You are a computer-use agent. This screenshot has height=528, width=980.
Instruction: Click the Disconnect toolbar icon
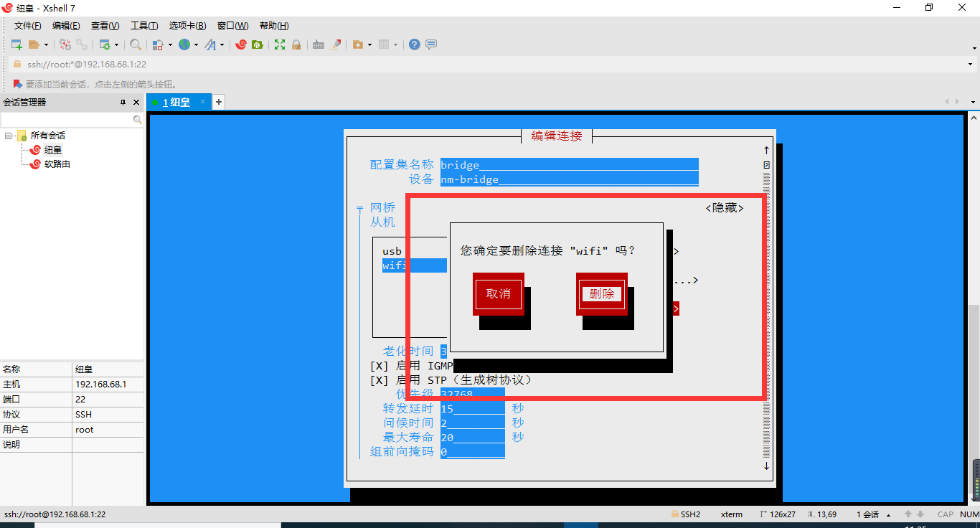(x=65, y=44)
